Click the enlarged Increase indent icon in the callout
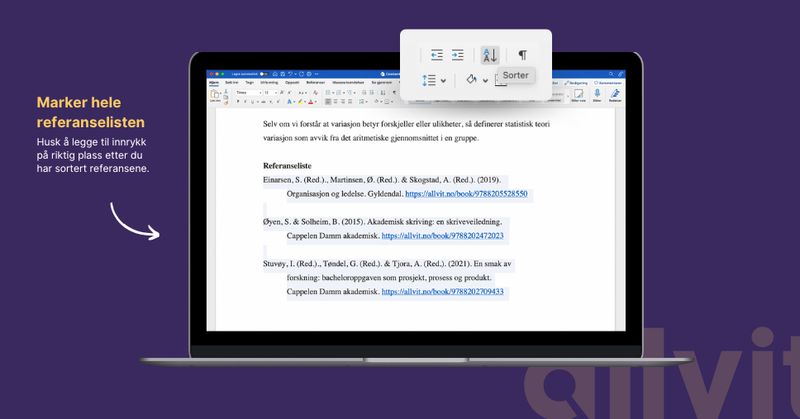Screen dimensions: 800x419 (x=458, y=55)
